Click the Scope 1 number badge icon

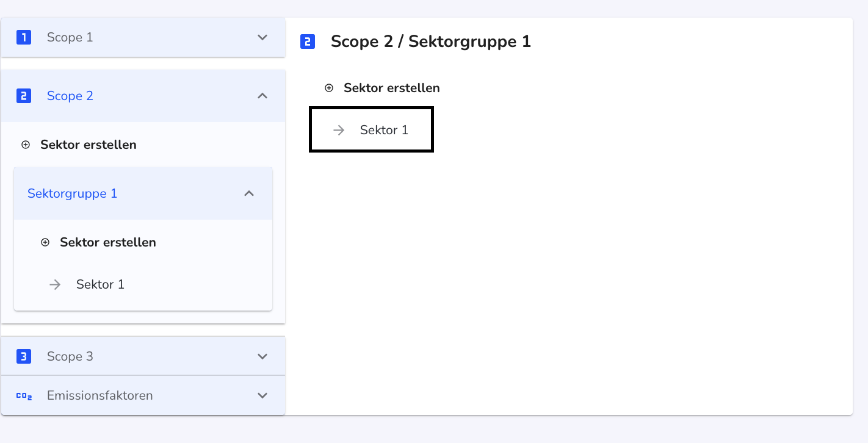[24, 37]
